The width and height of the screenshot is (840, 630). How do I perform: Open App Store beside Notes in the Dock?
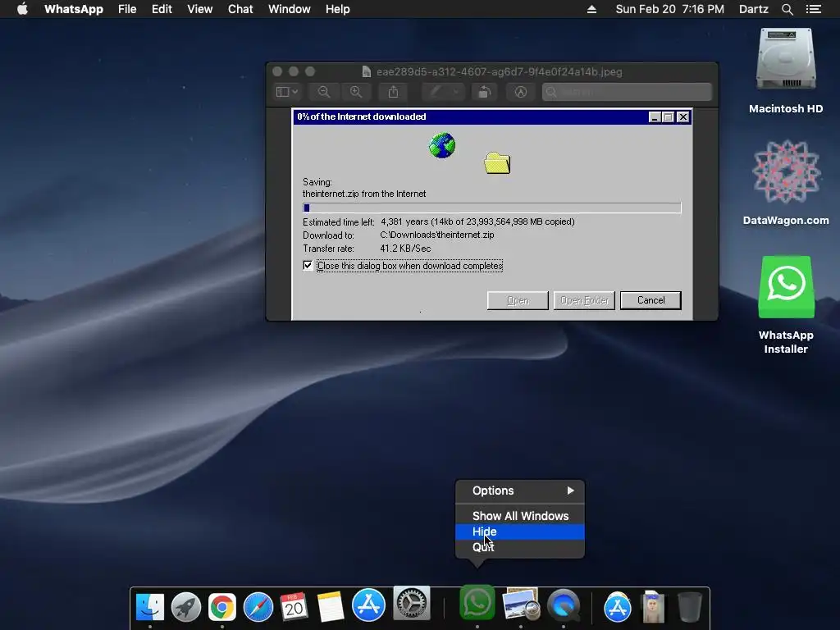pos(368,605)
